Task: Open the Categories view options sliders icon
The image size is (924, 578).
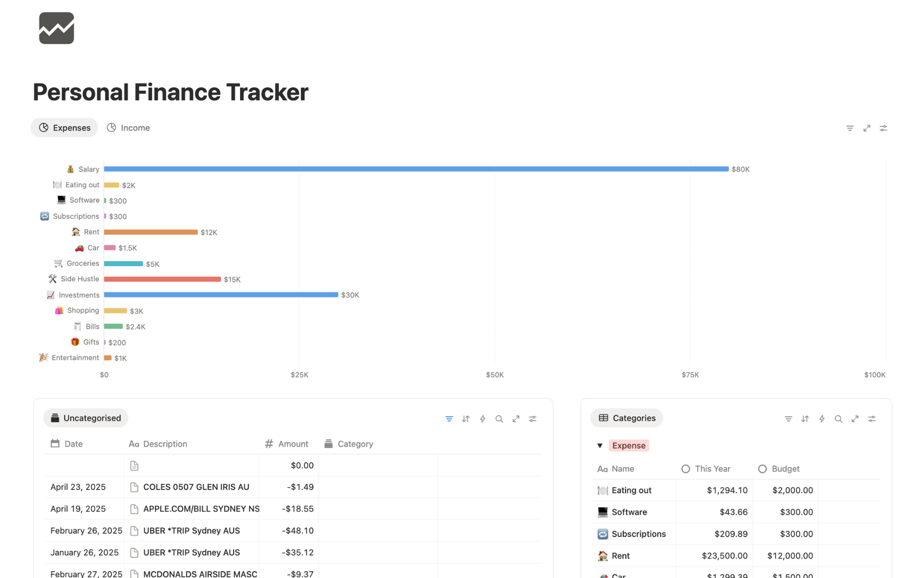Action: pyautogui.click(x=872, y=419)
